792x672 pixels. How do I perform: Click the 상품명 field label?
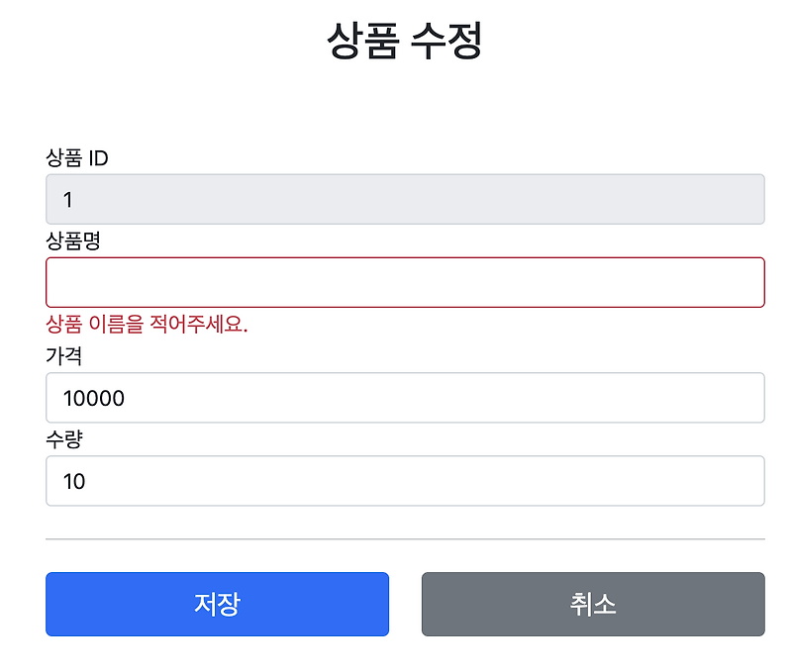[70, 240]
